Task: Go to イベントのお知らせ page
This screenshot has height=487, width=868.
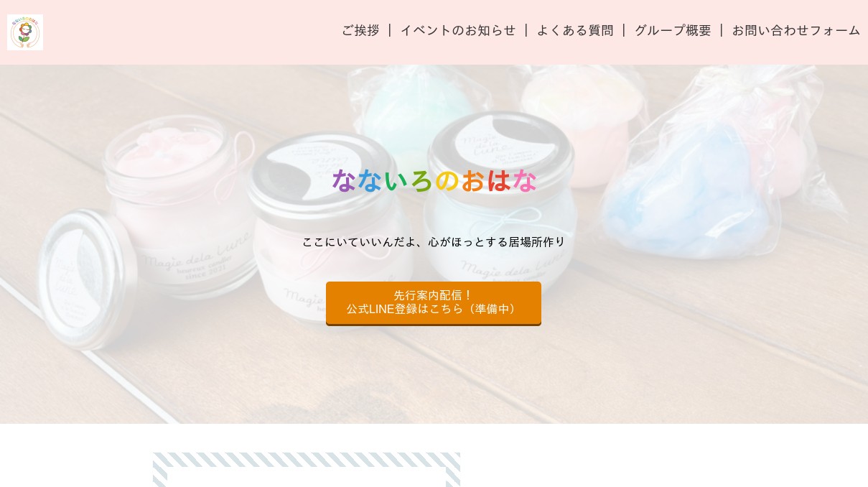Action: pyautogui.click(x=458, y=30)
